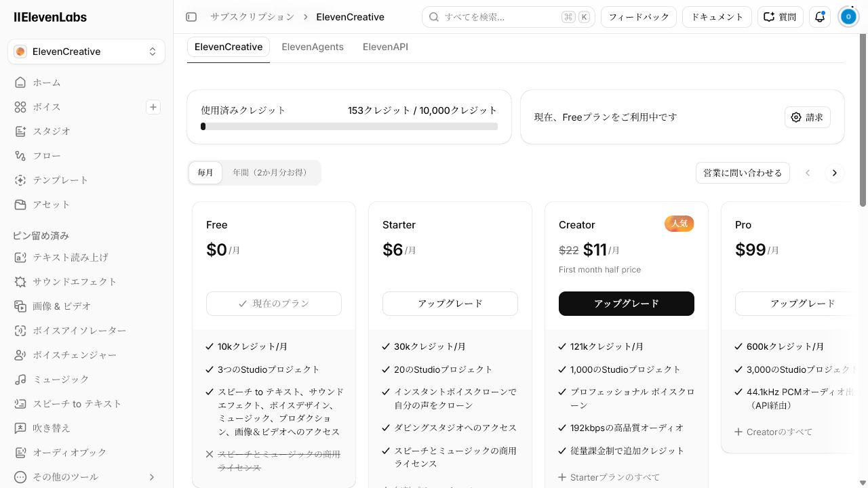Click the Music (ミュージック) icon

pos(20,379)
